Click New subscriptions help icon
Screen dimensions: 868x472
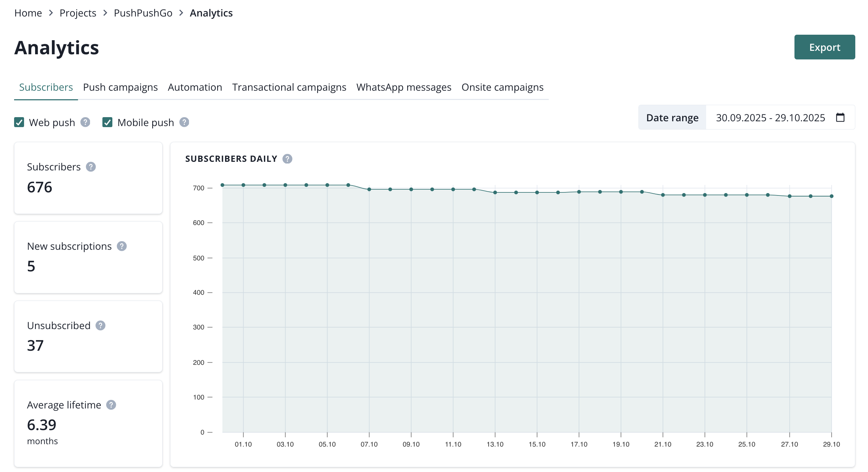122,246
